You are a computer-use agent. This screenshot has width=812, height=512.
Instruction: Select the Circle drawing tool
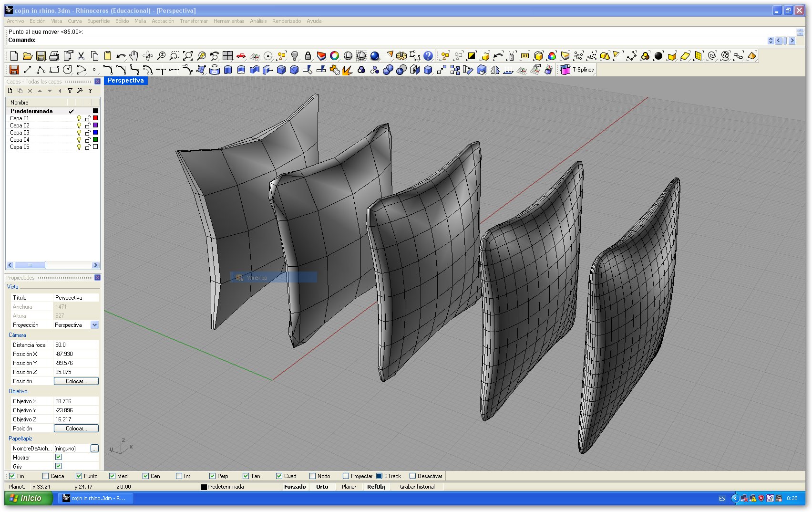point(68,70)
